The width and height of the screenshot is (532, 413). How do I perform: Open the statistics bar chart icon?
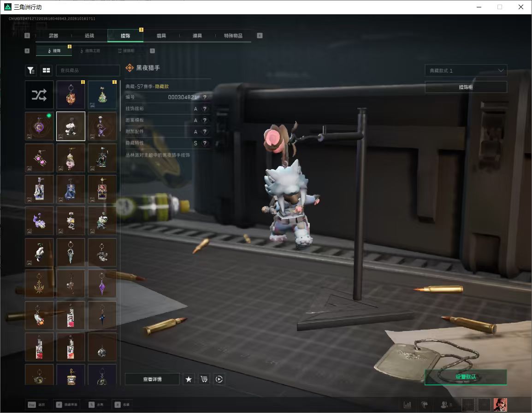(407, 404)
